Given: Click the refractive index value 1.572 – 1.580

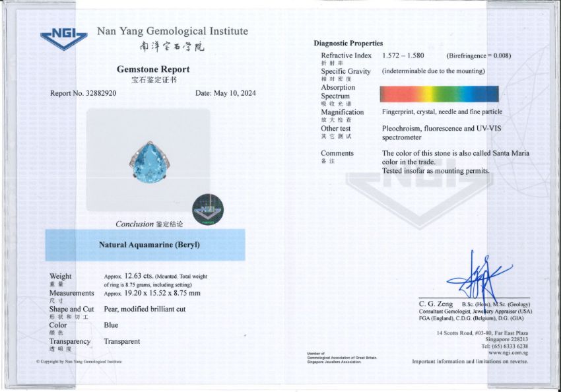Looking at the screenshot, I should (403, 56).
